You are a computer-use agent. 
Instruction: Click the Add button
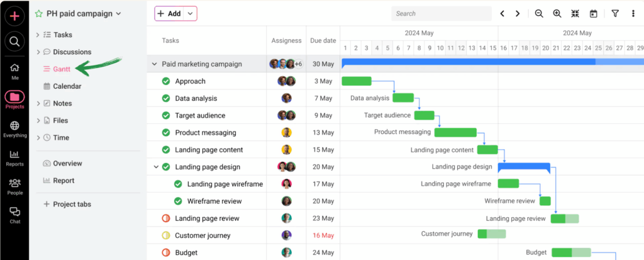(x=169, y=14)
